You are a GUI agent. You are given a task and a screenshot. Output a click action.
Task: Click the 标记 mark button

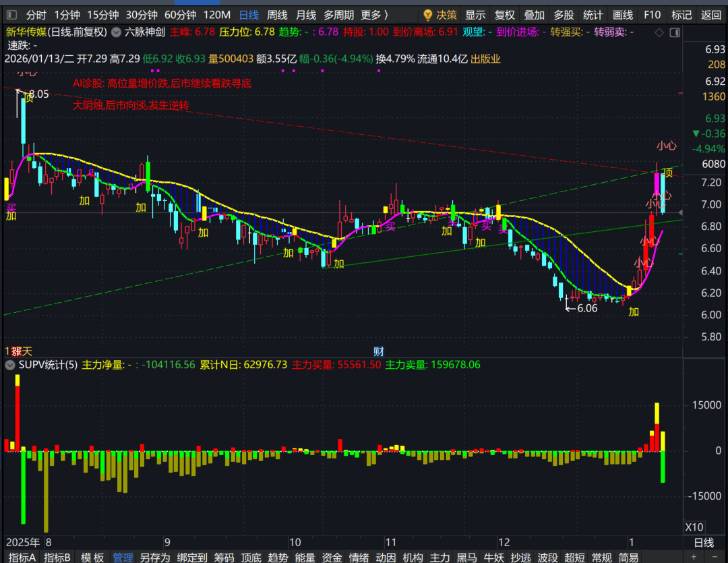click(681, 16)
